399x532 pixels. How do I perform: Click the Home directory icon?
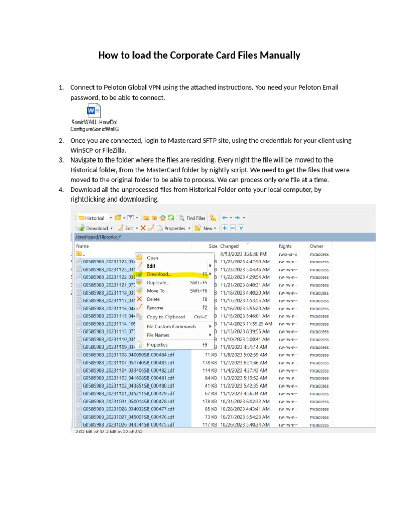(163, 218)
